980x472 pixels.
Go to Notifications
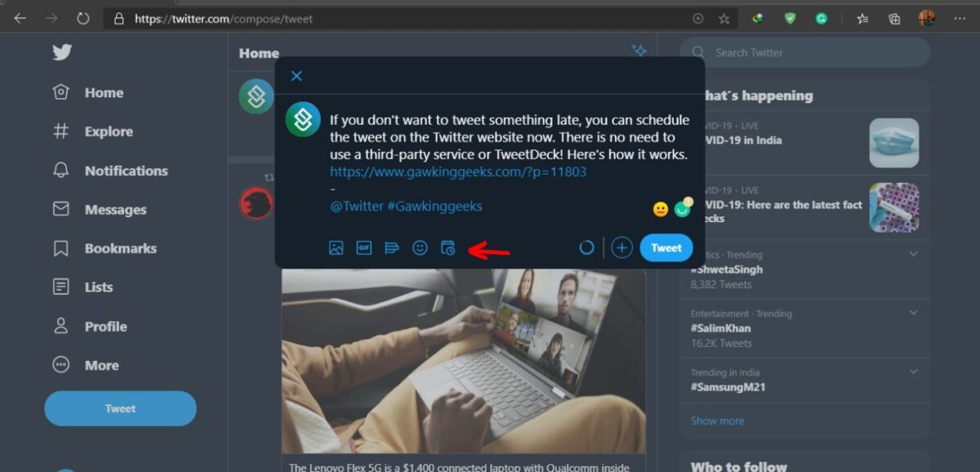[x=109, y=171]
